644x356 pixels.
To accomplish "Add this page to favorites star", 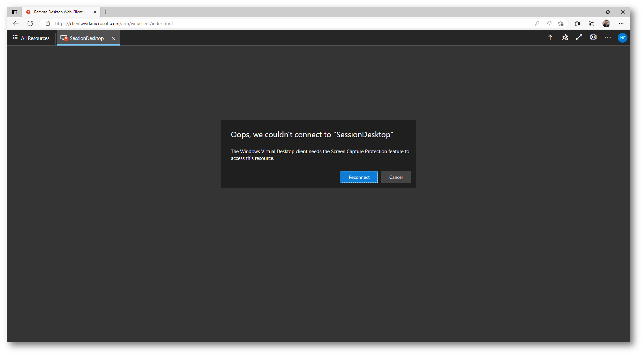I will coord(561,23).
